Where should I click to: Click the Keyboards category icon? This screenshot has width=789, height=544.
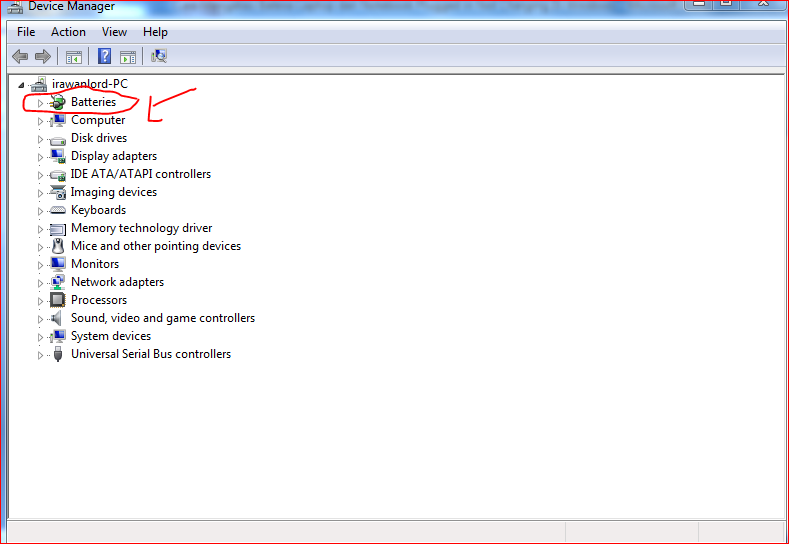58,210
